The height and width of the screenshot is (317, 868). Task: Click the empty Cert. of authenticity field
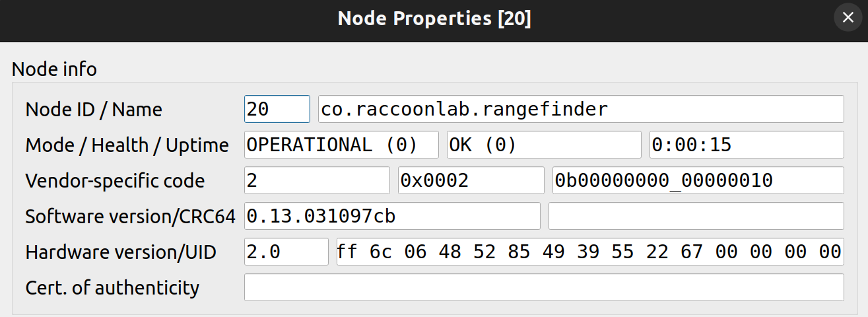point(544,287)
